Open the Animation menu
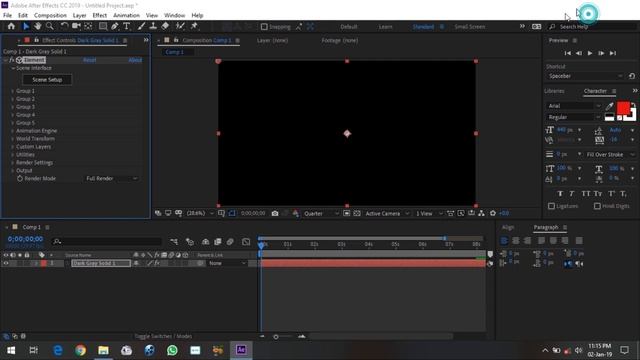Viewport: 640px width, 360px height. (126, 15)
